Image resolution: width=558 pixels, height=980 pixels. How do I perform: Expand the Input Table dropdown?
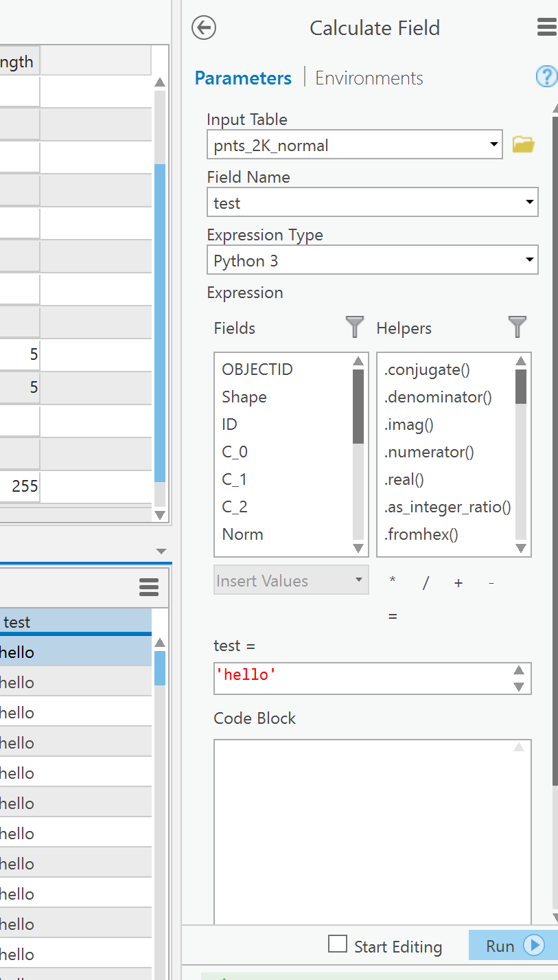493,145
